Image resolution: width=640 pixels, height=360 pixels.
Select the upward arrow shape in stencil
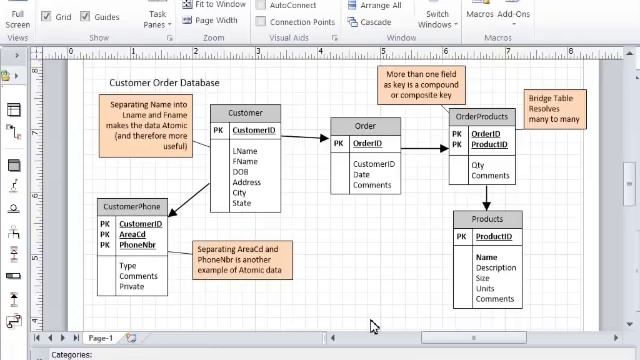[x=14, y=299]
